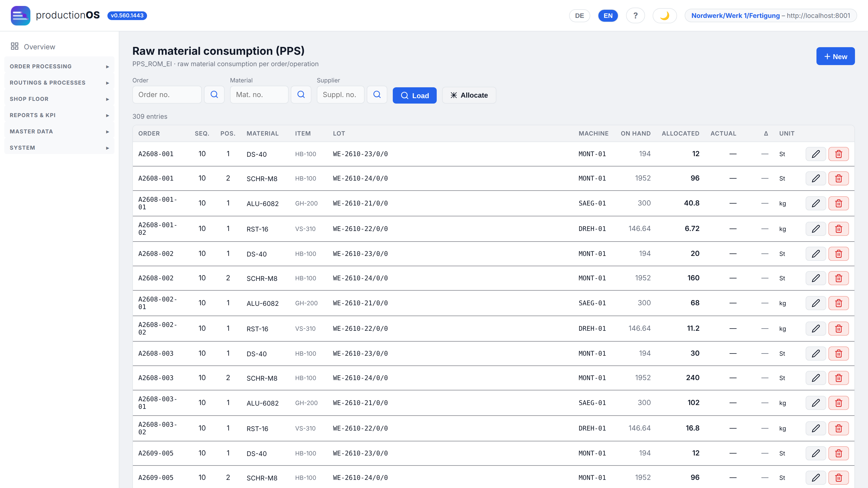Delete row A2608-001 DS-40
Viewport: 868px width, 488px height.
point(838,154)
